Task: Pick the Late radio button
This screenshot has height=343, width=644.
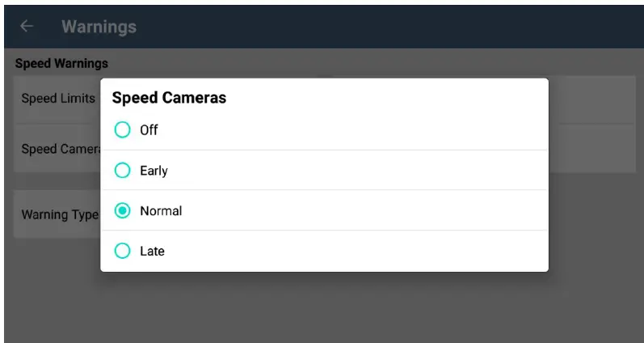Action: coord(122,252)
